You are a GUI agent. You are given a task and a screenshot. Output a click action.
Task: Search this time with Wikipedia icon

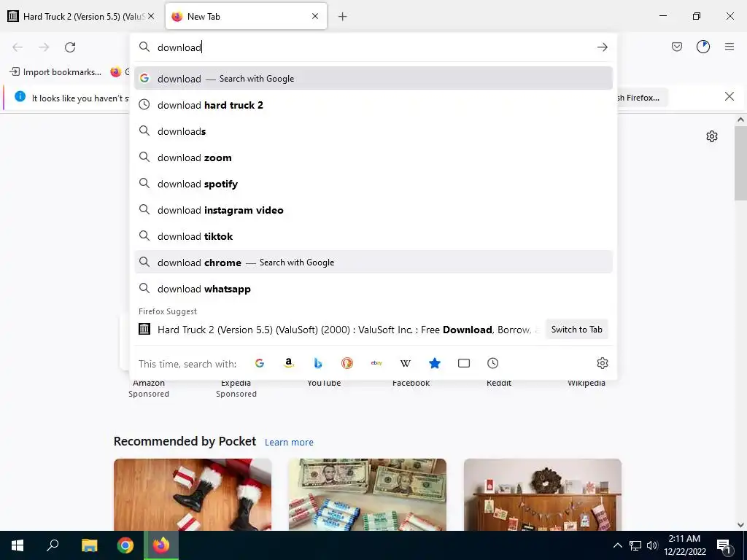pos(406,363)
